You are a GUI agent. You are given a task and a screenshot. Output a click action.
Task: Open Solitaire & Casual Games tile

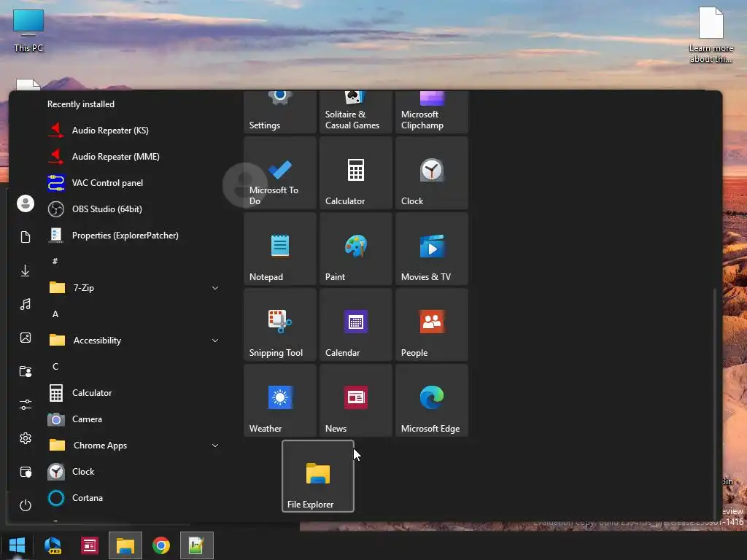[x=356, y=112]
